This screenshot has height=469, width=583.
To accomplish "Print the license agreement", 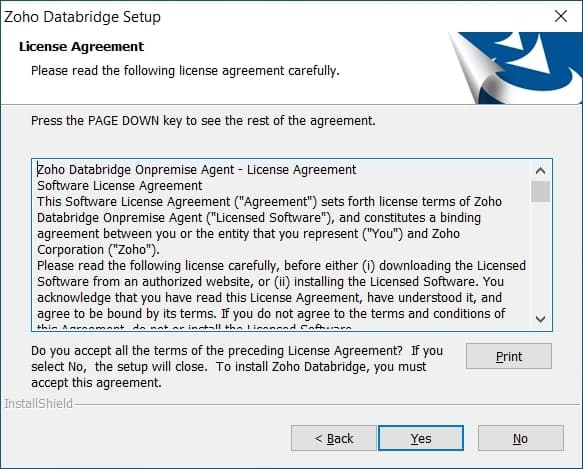I will coord(509,356).
